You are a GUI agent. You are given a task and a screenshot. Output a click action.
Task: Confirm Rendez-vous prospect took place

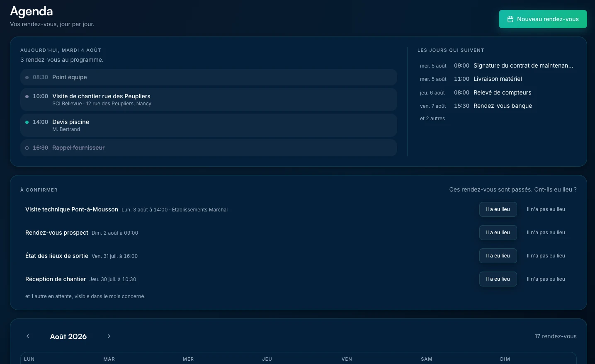tap(498, 233)
